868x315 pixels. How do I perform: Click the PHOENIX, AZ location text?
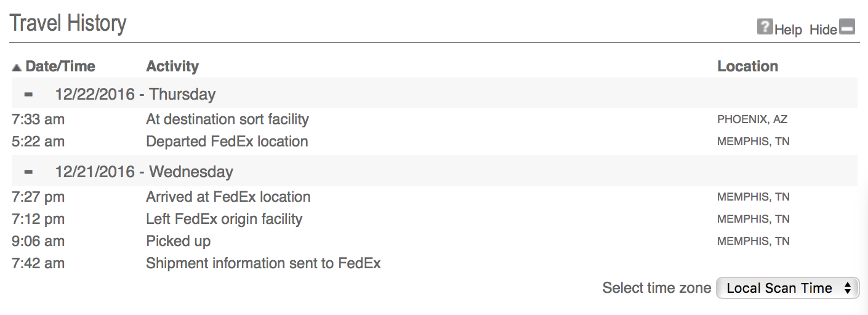(753, 119)
